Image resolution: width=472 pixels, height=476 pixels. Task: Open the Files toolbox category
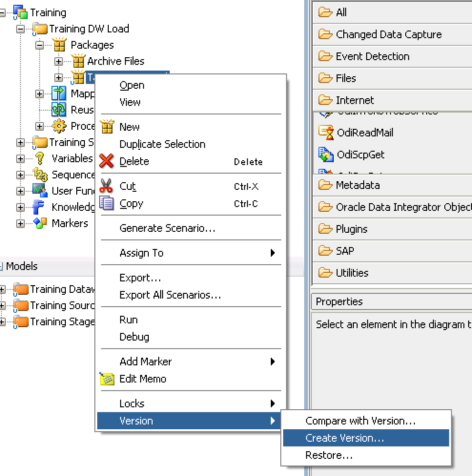(392, 78)
